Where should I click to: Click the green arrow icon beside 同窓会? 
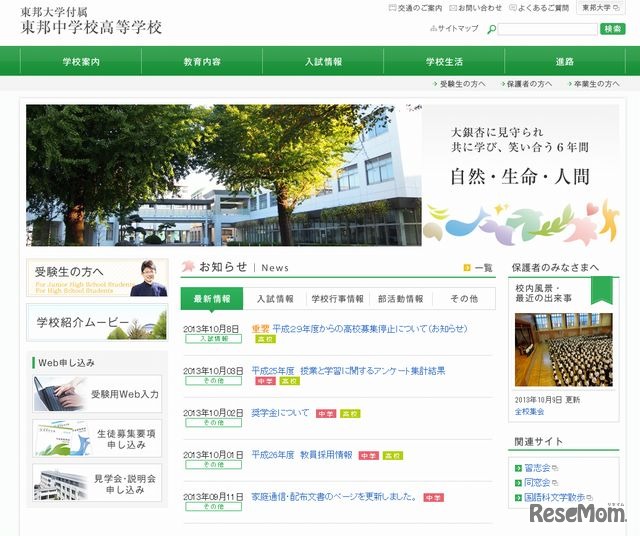(x=518, y=483)
